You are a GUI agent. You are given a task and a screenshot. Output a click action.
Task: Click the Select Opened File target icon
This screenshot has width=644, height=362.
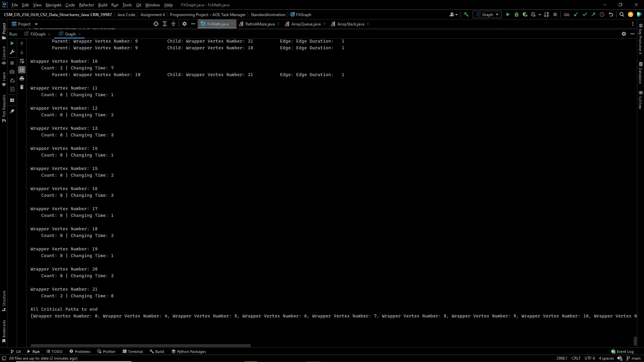point(156,24)
